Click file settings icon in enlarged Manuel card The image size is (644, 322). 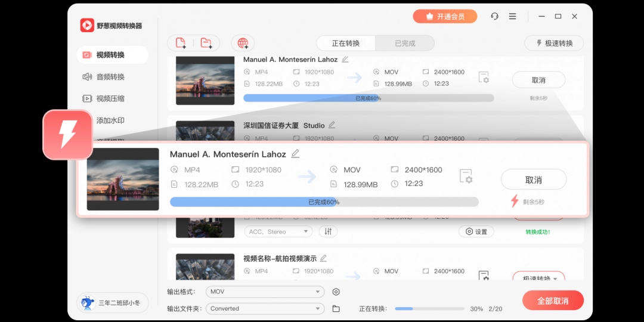466,176
